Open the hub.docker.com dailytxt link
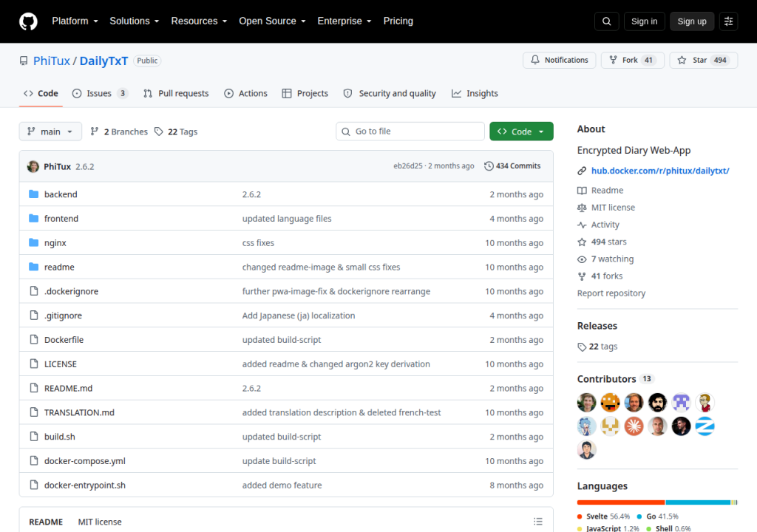The image size is (757, 532). pos(660,171)
